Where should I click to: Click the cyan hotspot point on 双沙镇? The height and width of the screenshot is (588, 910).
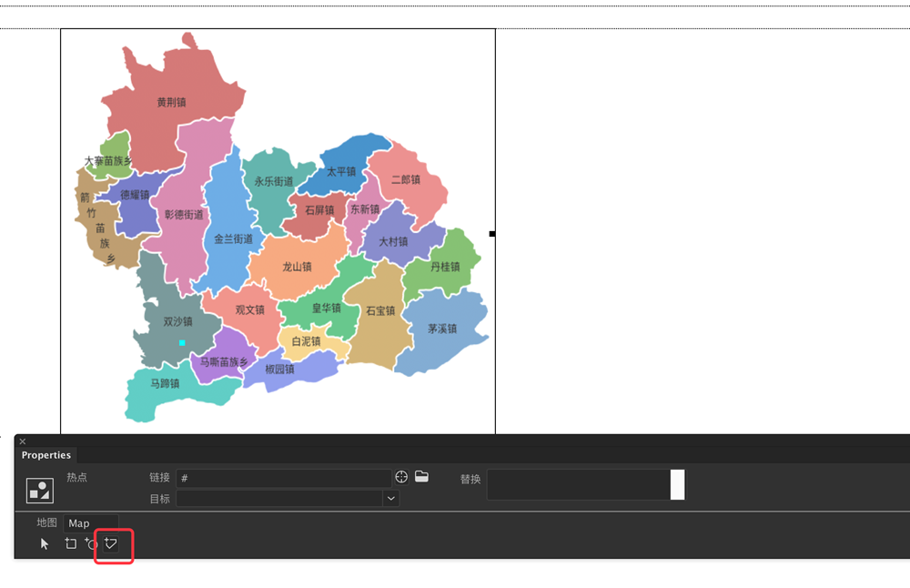(x=182, y=342)
